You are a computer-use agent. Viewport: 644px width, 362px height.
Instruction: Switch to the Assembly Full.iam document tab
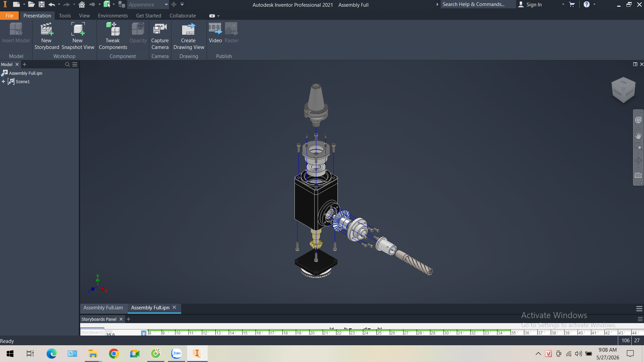click(103, 308)
